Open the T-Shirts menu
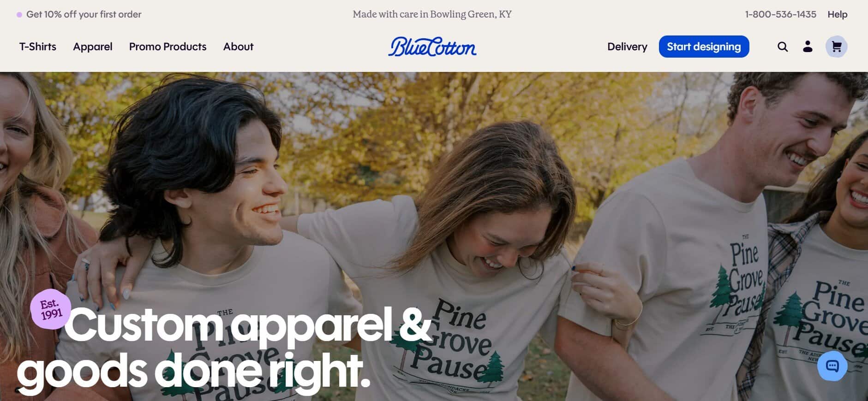868x401 pixels. point(38,47)
